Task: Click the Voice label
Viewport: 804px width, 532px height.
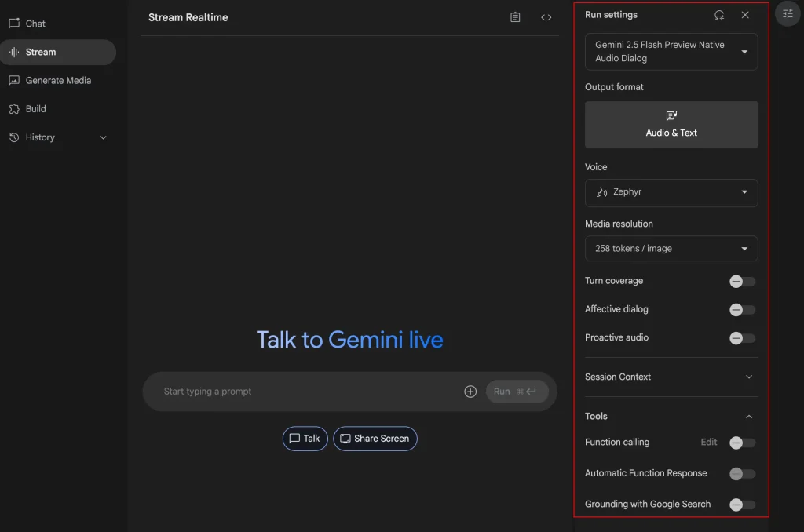Action: [x=596, y=167]
